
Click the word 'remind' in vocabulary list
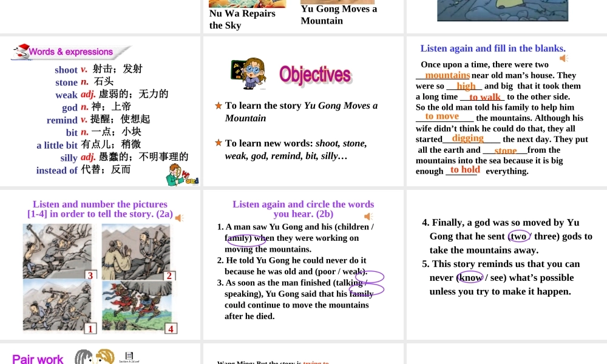(62, 120)
